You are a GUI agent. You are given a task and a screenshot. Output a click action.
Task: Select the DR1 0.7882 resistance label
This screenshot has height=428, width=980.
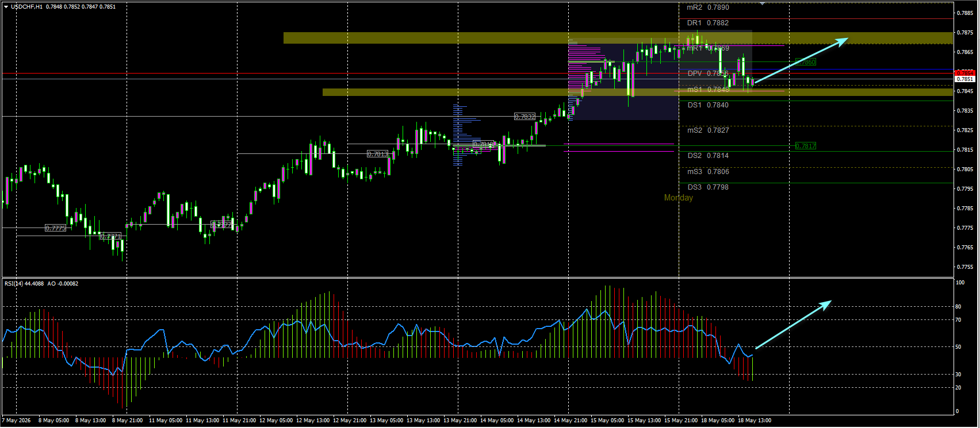(x=708, y=23)
